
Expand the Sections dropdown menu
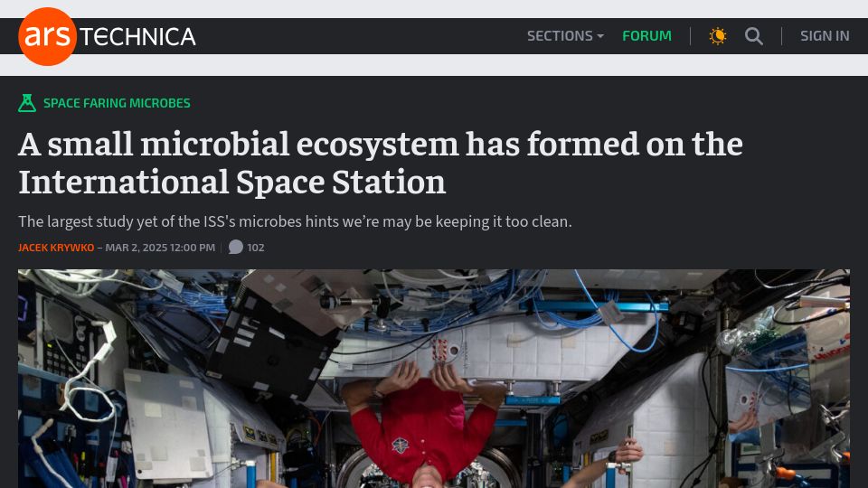point(565,36)
